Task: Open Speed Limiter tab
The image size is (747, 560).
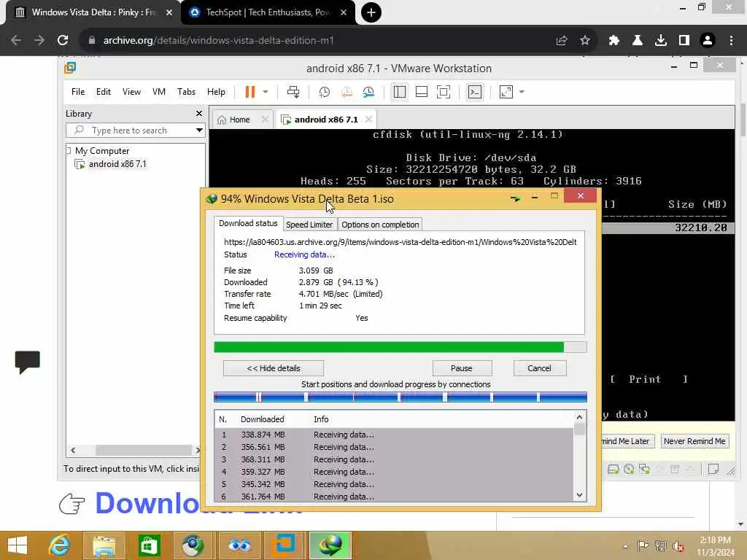Action: pyautogui.click(x=309, y=225)
